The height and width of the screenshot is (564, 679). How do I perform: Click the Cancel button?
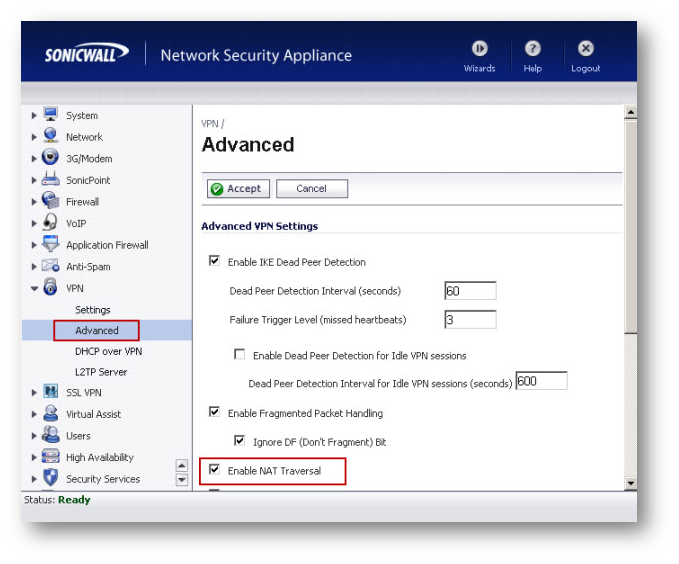[312, 189]
